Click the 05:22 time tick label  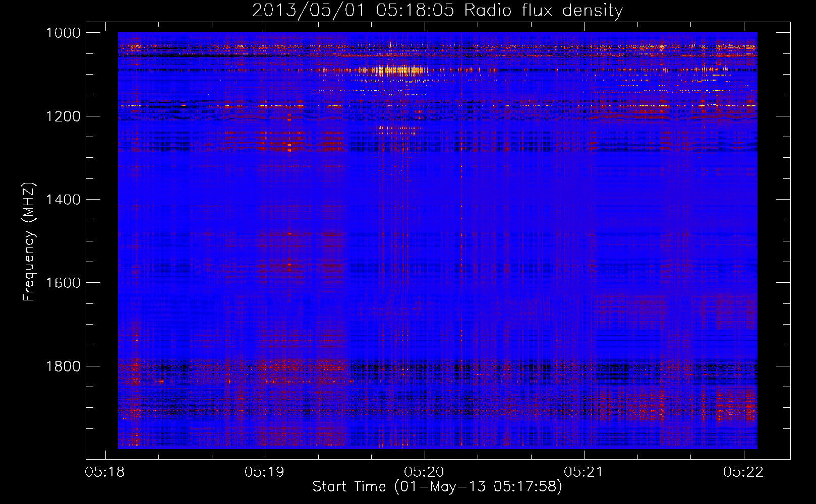pyautogui.click(x=743, y=472)
